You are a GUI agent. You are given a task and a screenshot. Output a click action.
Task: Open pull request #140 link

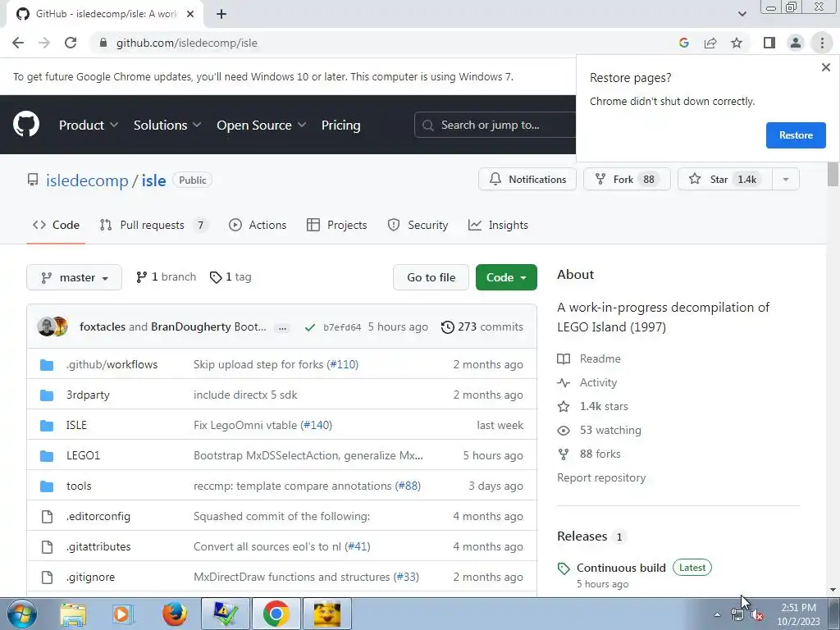316,425
